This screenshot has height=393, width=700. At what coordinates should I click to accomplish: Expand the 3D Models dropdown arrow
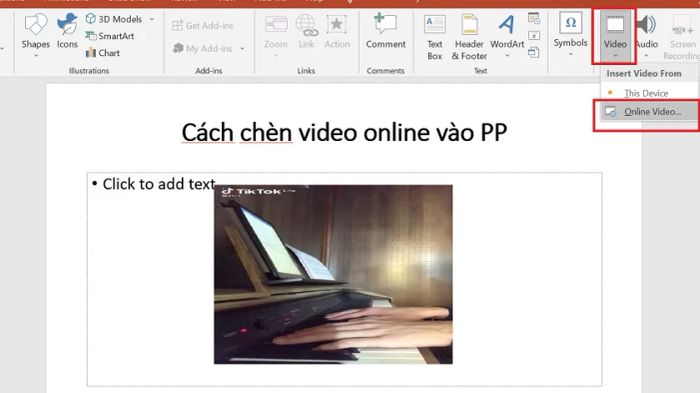tap(152, 19)
